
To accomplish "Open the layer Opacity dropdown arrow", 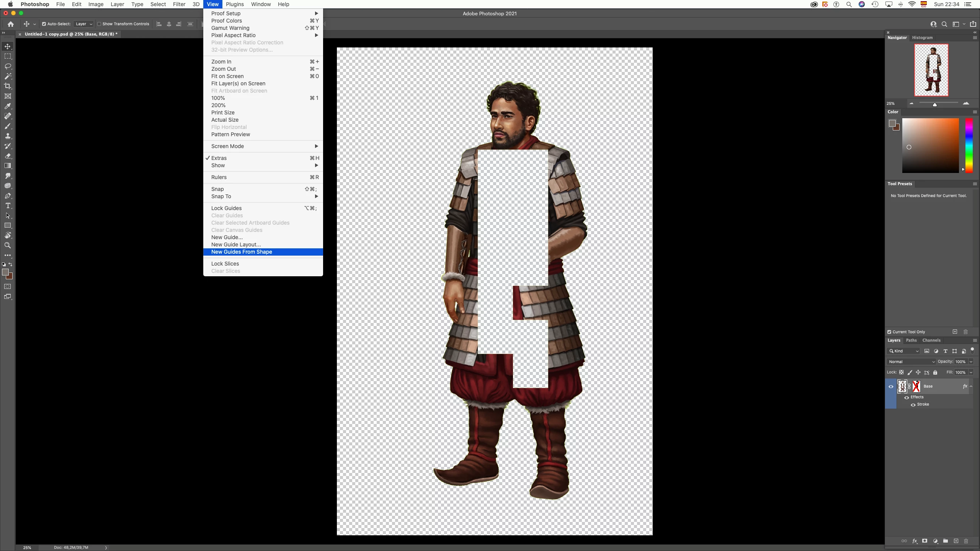I will [x=971, y=362].
